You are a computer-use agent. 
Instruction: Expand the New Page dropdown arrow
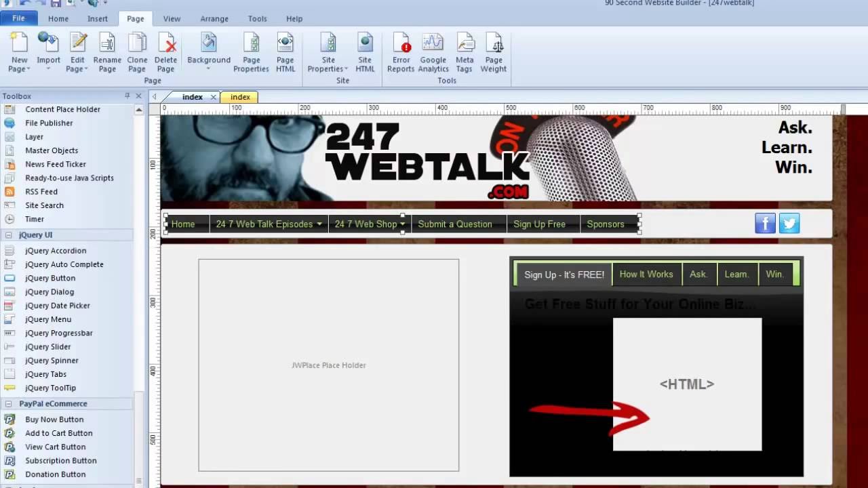click(29, 69)
